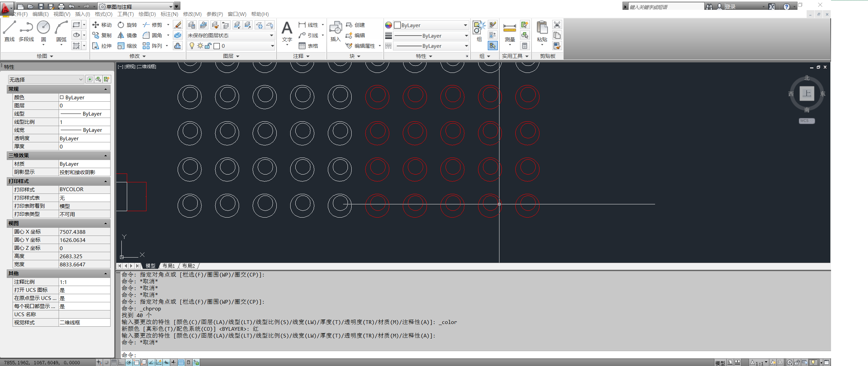Click the 表格 (Table) tool
868x366 pixels.
(309, 46)
